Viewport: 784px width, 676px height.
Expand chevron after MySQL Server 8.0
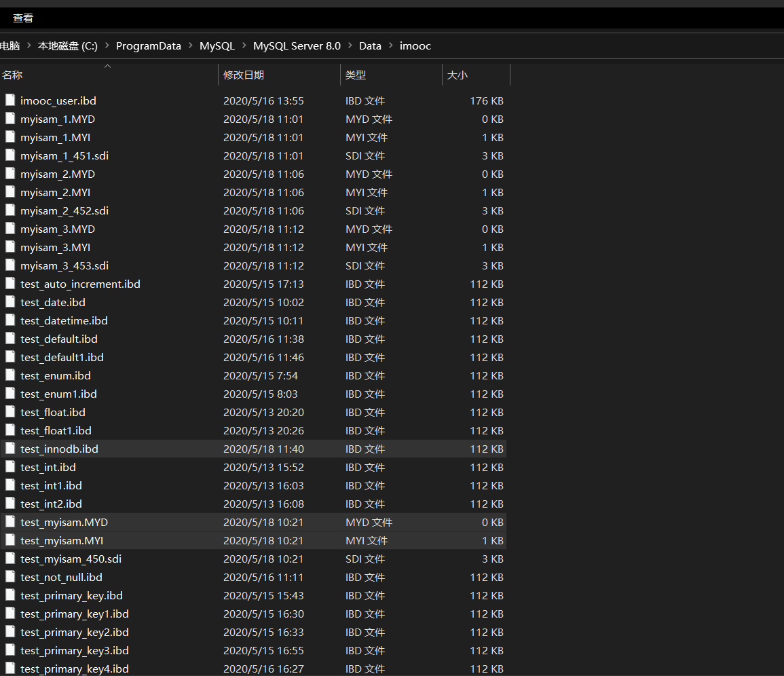350,45
